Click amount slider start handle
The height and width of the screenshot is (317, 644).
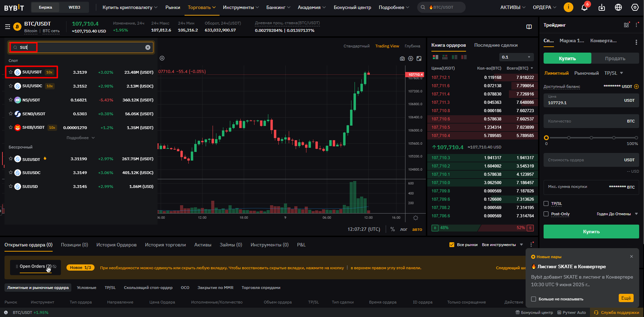click(x=546, y=138)
